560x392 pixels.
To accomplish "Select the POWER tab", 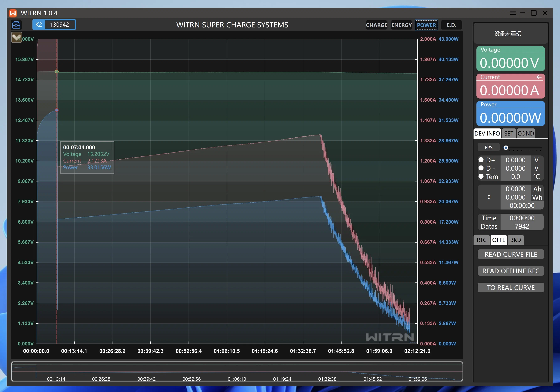I will (426, 25).
